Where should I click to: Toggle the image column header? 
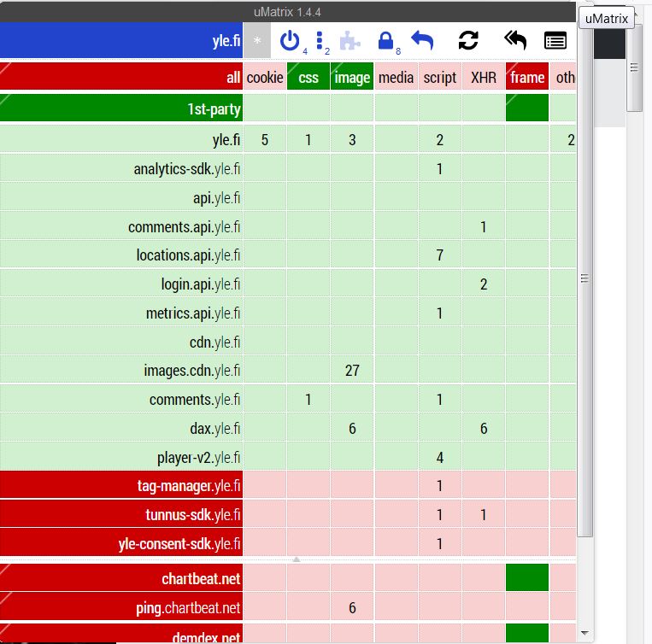[352, 77]
